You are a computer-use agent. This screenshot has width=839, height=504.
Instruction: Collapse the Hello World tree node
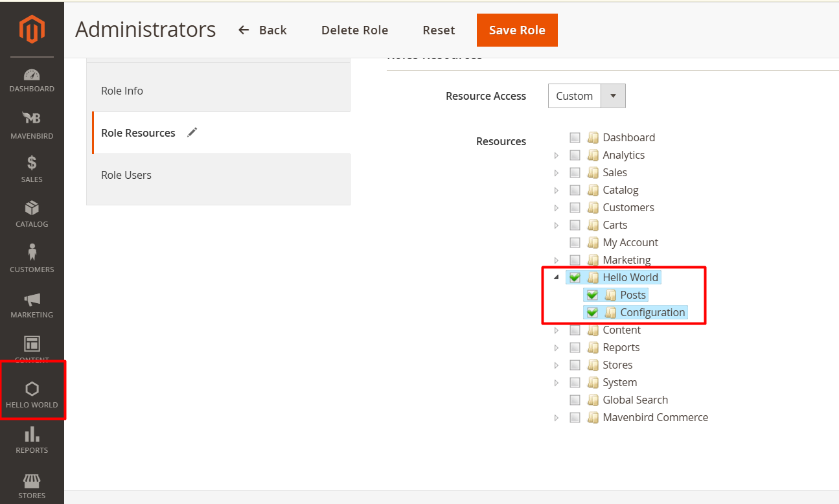(x=556, y=277)
